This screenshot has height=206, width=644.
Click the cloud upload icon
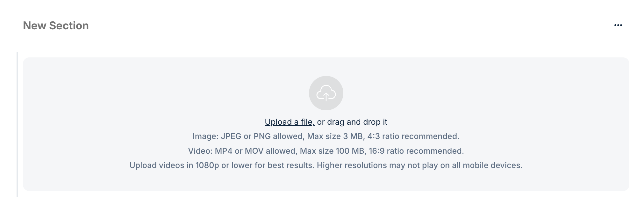click(x=326, y=93)
